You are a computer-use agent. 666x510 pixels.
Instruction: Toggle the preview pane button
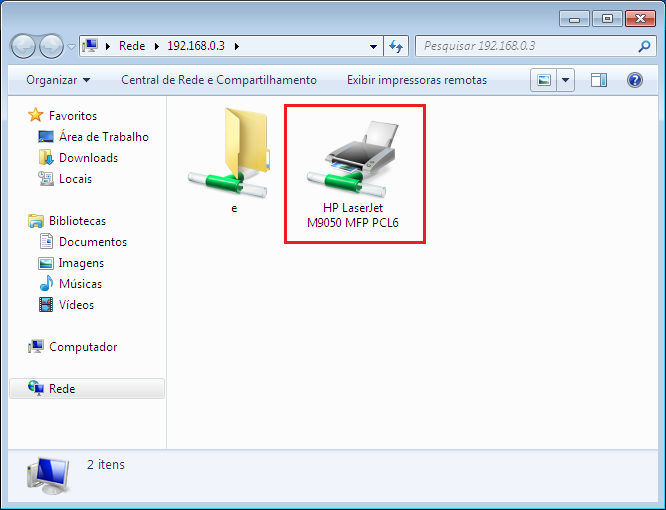[x=599, y=80]
